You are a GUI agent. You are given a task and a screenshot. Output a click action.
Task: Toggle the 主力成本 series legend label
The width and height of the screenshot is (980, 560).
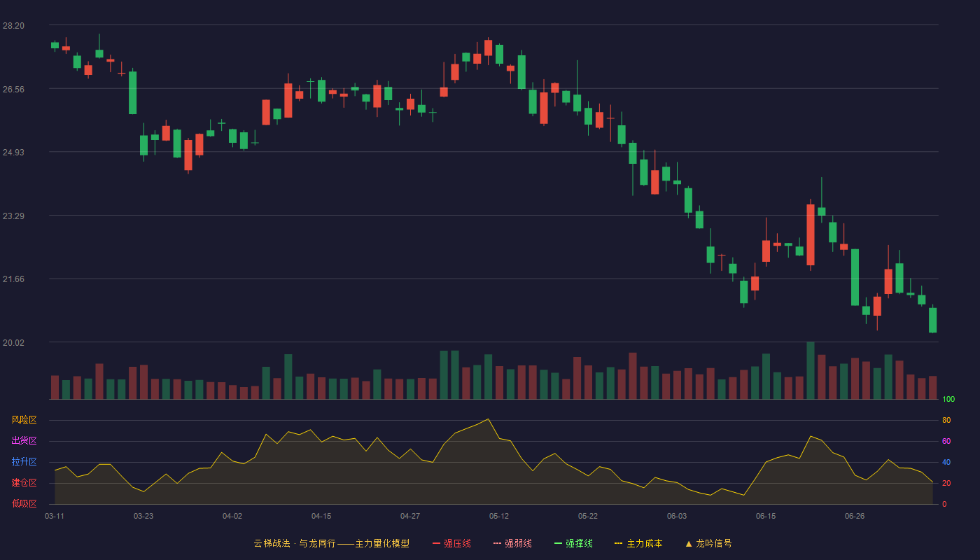(x=644, y=543)
